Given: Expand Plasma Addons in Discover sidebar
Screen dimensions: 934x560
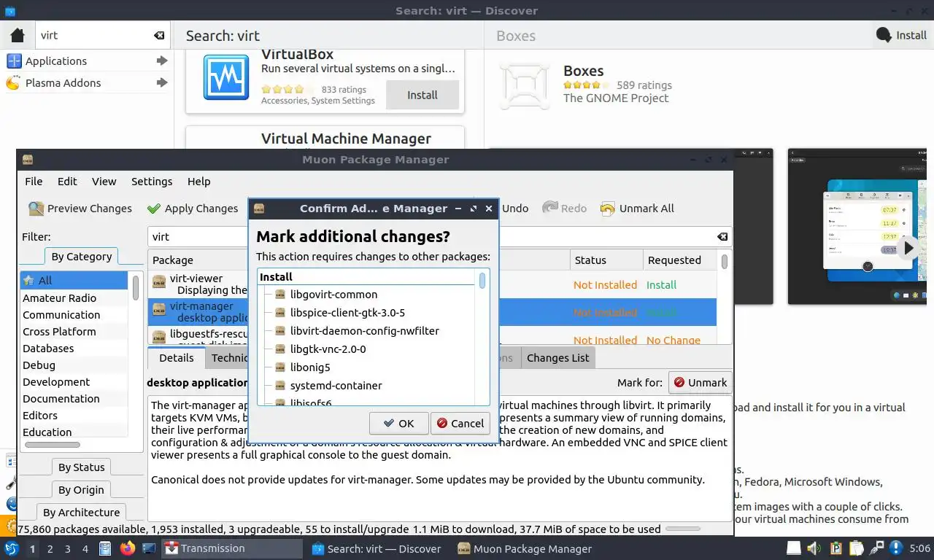Looking at the screenshot, I should (87, 83).
